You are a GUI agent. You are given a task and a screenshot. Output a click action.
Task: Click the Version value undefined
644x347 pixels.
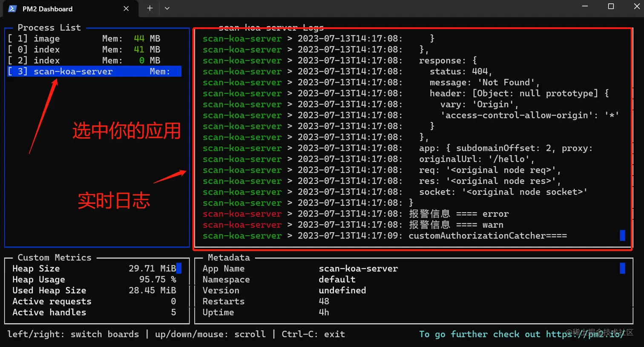click(x=342, y=291)
